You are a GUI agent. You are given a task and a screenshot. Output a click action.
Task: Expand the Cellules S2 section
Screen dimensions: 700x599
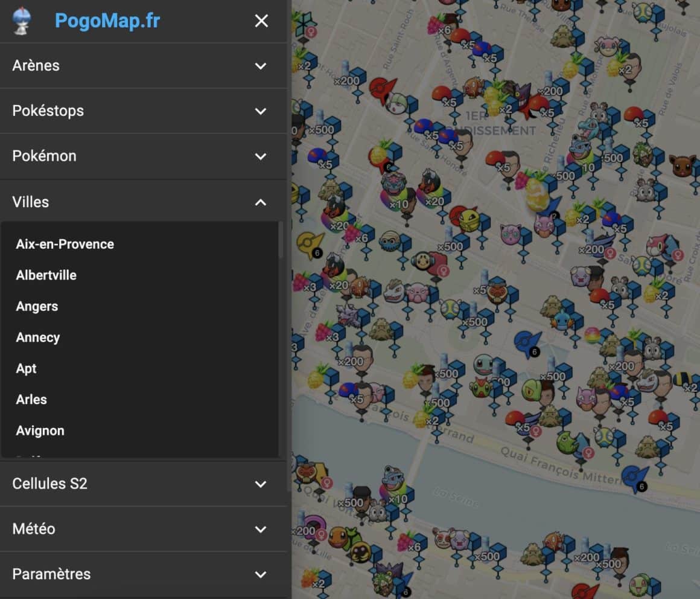coord(143,484)
